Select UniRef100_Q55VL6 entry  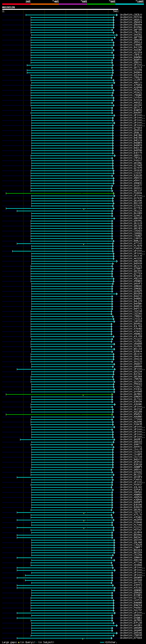pyautogui.click(x=131, y=42)
